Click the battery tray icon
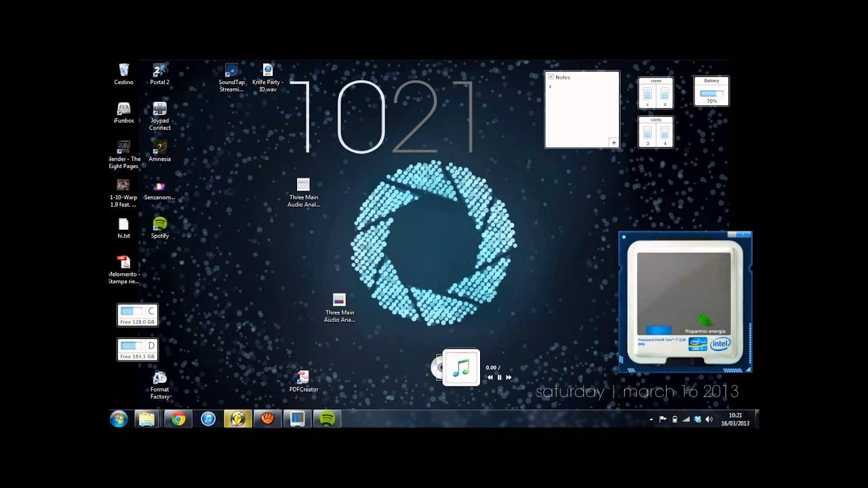This screenshot has width=868, height=488. tap(674, 420)
